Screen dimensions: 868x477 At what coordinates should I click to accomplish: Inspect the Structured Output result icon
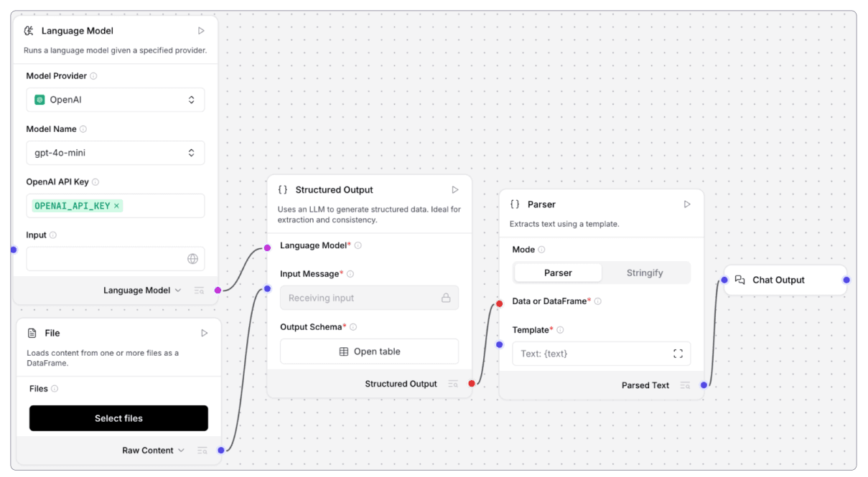point(453,384)
